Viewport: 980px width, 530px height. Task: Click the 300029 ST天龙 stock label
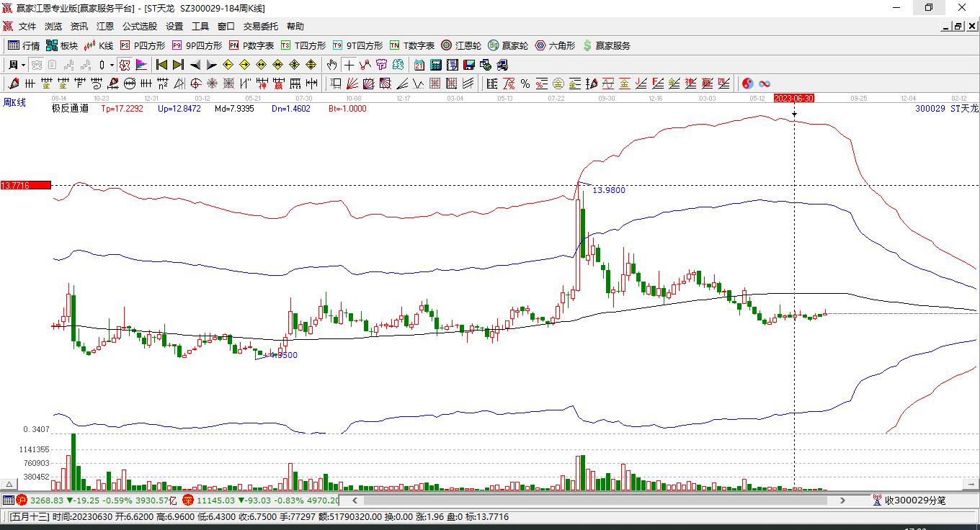pos(947,109)
